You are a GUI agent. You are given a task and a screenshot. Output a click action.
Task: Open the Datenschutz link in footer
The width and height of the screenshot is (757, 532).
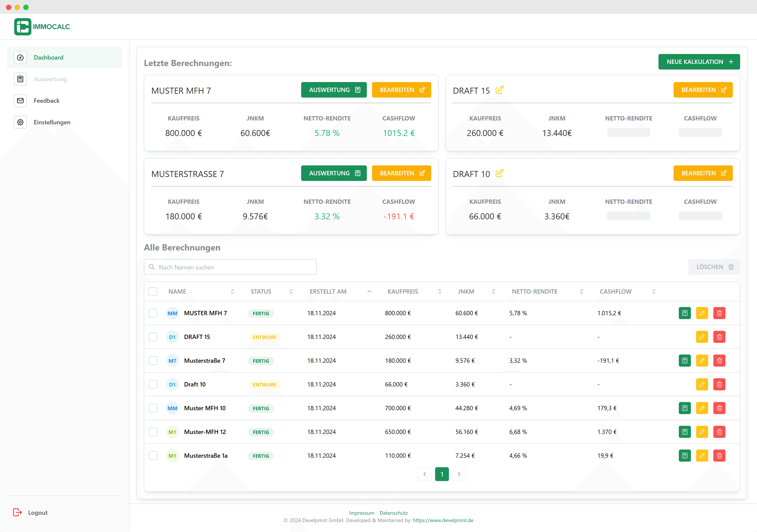coord(393,513)
